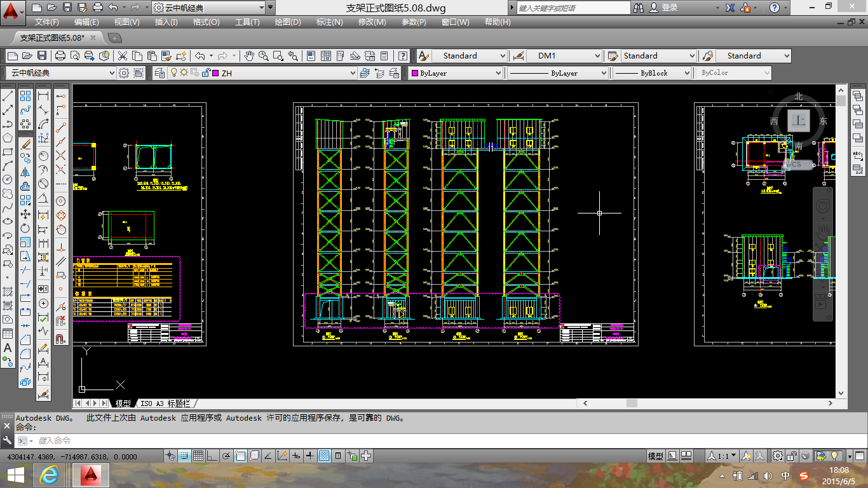Switch to the 模型 layout tab
868x488 pixels.
(123, 403)
